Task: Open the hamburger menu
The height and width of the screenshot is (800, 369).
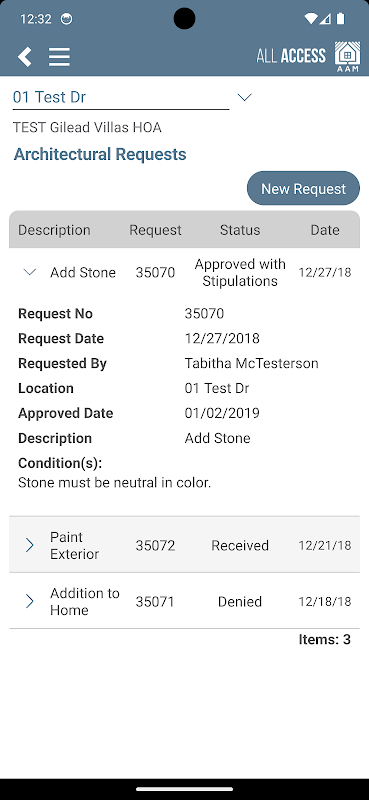Action: coord(59,57)
